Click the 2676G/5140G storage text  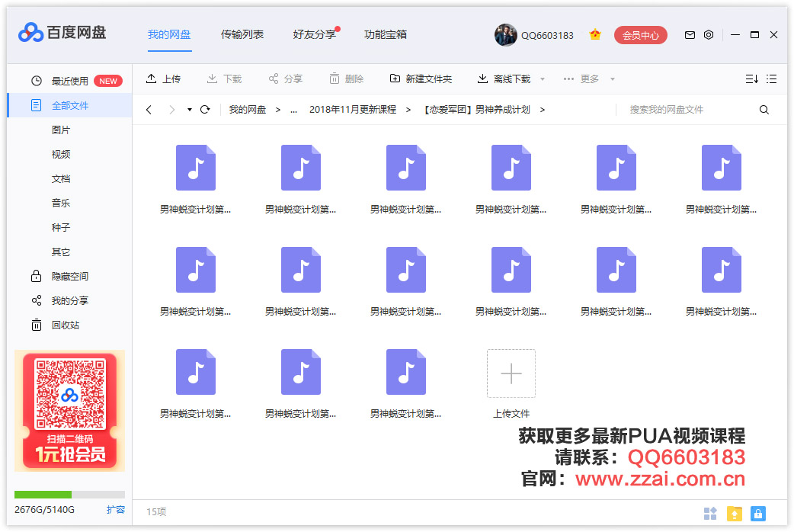(x=44, y=510)
